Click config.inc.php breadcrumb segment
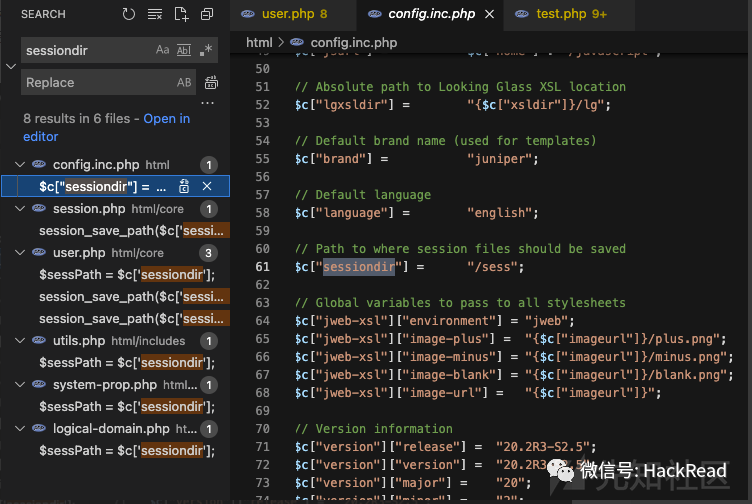752x504 pixels. (x=353, y=43)
